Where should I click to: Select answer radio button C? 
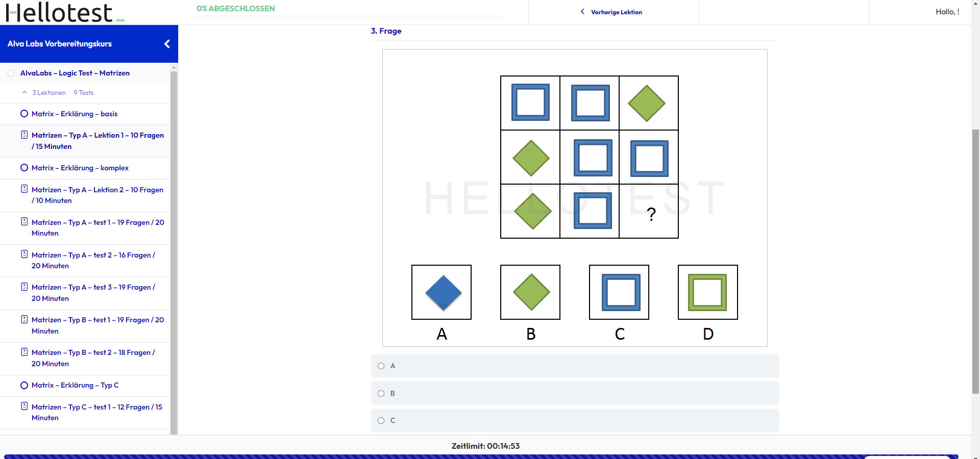coord(381,420)
